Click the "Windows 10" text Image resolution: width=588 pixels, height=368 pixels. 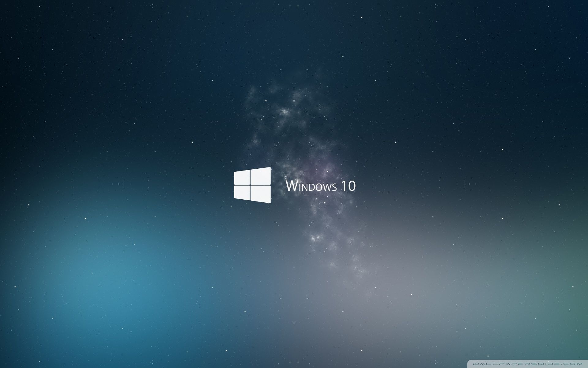(321, 186)
